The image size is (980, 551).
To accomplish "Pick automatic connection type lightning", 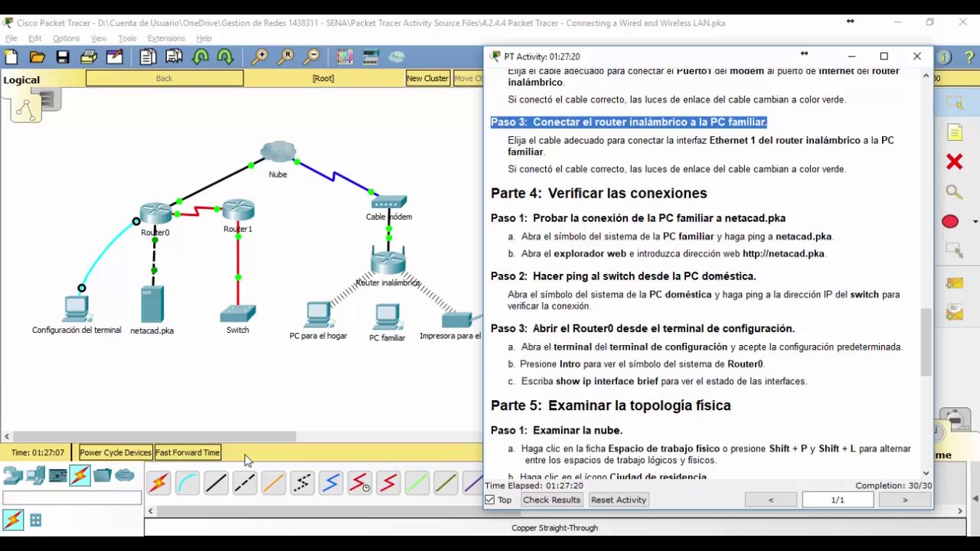I will click(158, 483).
